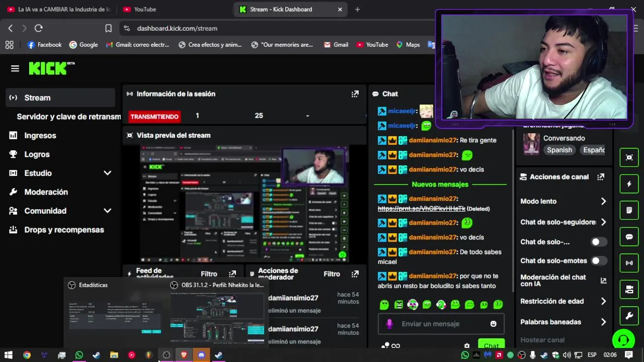Open Filtro in Acciones de moderador
The height and width of the screenshot is (362, 644).
point(332,274)
